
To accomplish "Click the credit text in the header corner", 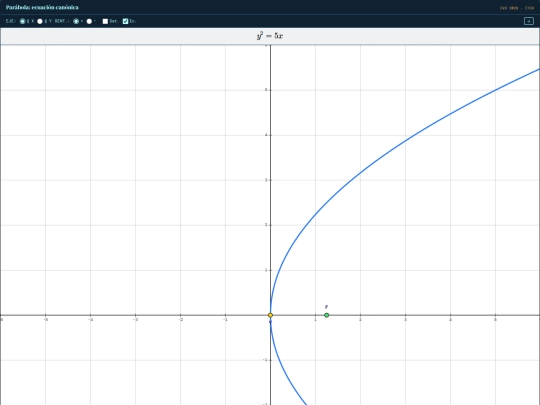I will (x=517, y=8).
